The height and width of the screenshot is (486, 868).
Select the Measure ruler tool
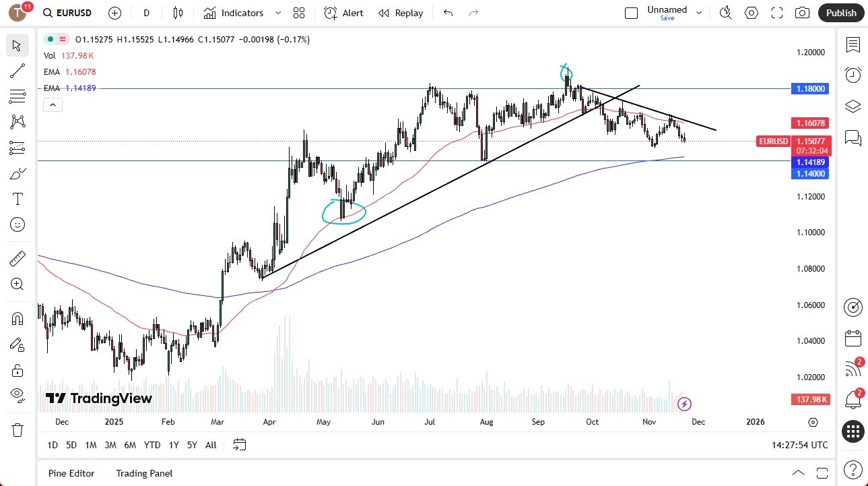(18, 257)
